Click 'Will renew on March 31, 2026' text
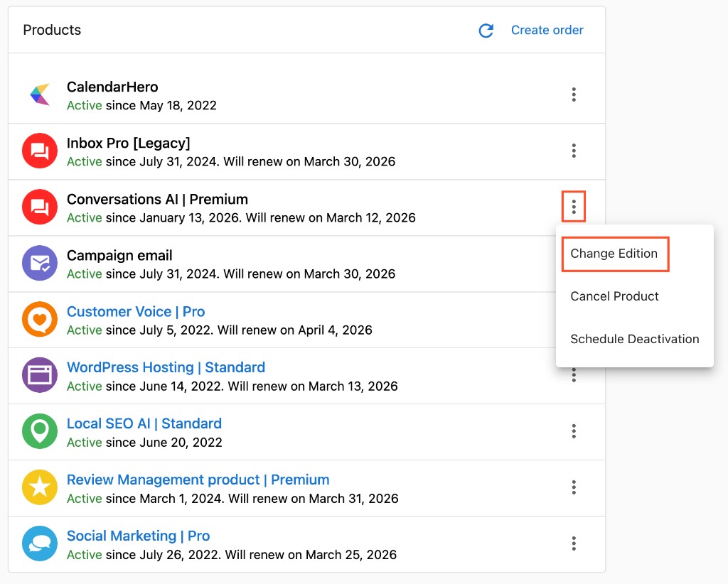728x584 pixels. [314, 499]
